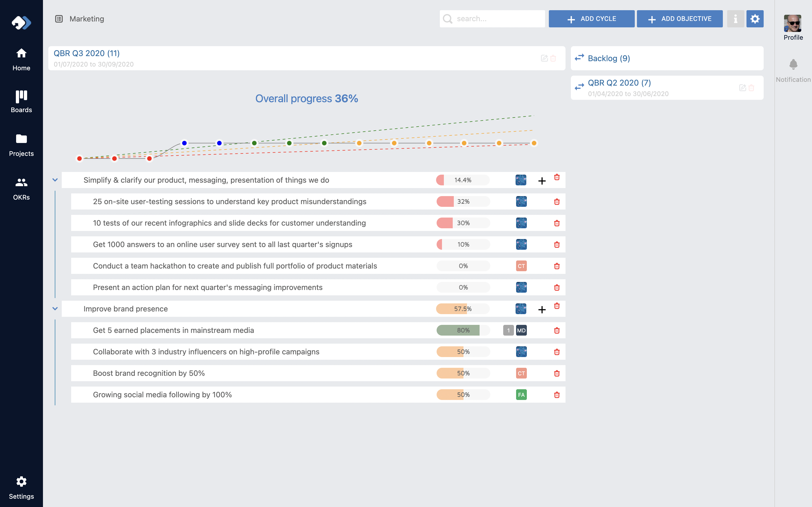Click the info icon next to the gear button
The width and height of the screenshot is (812, 507).
point(736,19)
